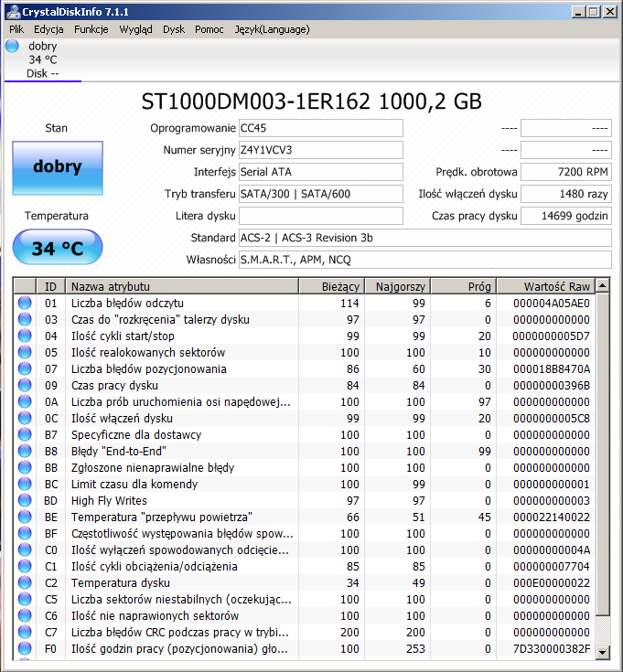Open the Funkcje menu
This screenshot has height=672, width=623.
click(91, 29)
